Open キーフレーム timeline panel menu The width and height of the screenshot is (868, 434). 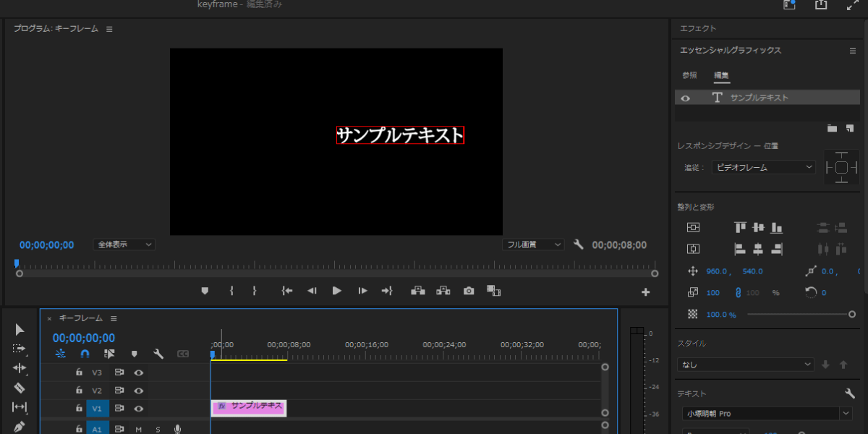(x=114, y=318)
